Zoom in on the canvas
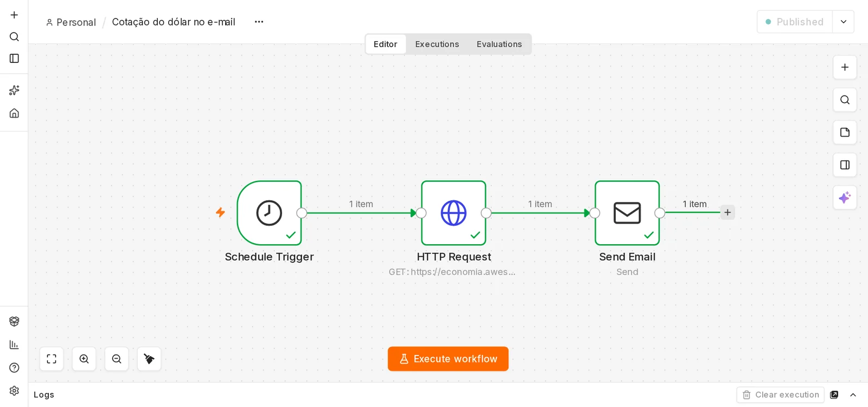Image resolution: width=868 pixels, height=407 pixels. [x=84, y=359]
